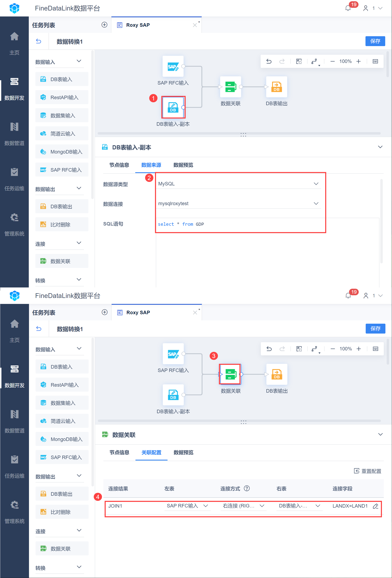Zoom in the canvas in the upper screenshot
Viewport: 392px width, 578px height.
coord(358,61)
